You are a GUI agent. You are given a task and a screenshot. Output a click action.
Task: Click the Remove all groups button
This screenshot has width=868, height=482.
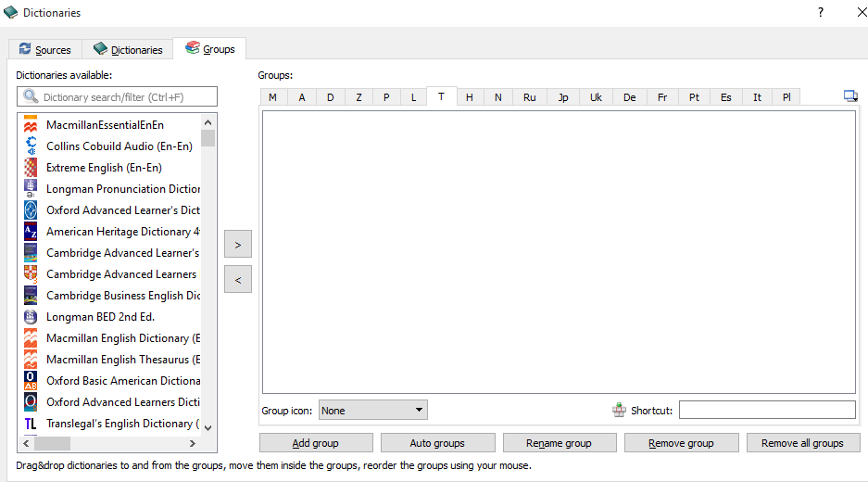pos(803,443)
